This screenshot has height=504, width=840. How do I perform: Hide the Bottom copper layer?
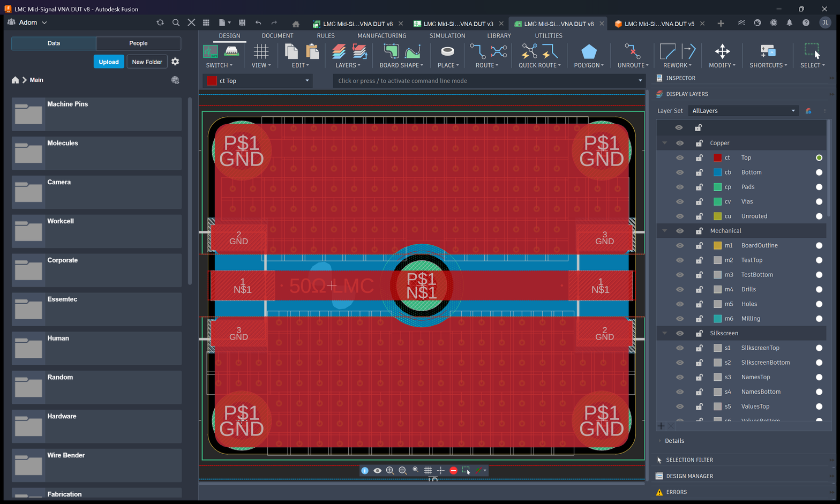click(679, 172)
